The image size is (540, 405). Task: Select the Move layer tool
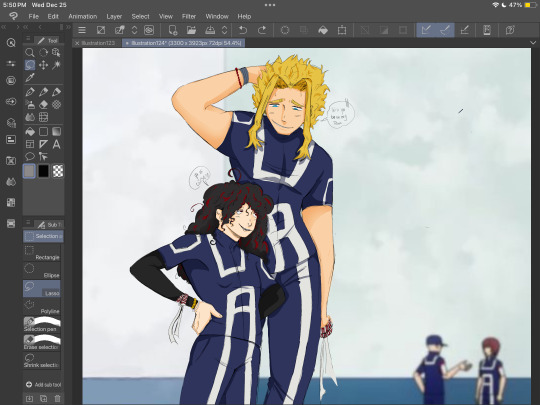(43, 65)
